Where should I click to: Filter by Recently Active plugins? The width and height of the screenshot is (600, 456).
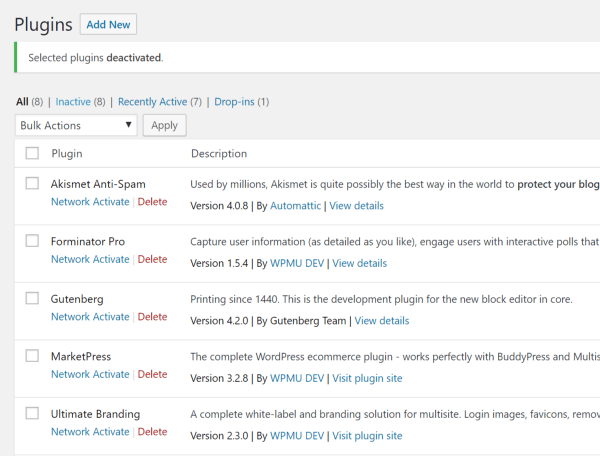[x=153, y=102]
